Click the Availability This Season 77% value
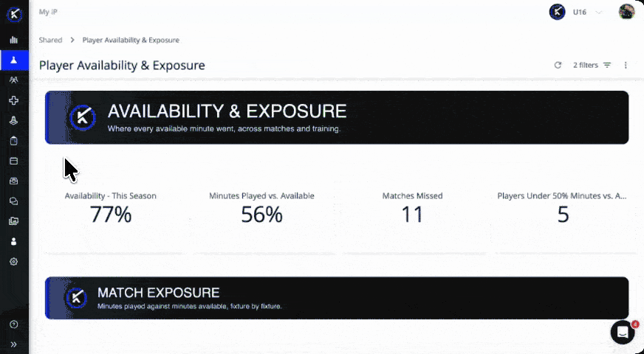Viewport: 644px width, 354px height. click(x=111, y=214)
